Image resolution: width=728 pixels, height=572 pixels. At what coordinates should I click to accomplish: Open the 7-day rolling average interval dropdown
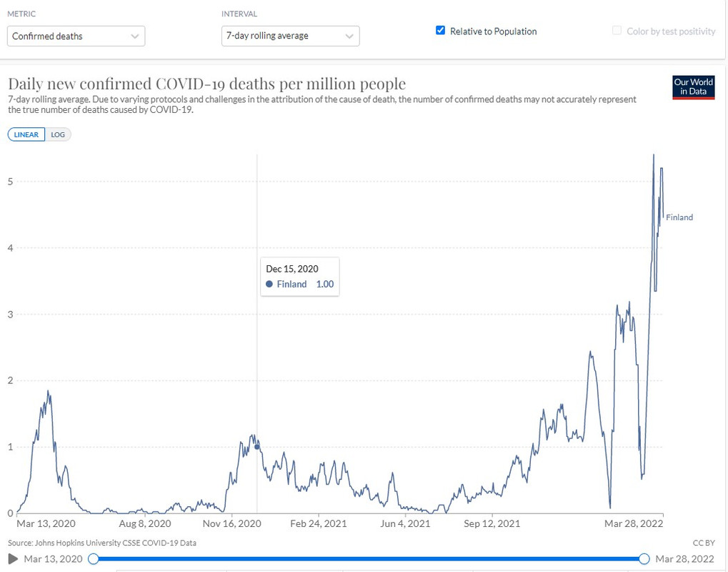coord(290,36)
